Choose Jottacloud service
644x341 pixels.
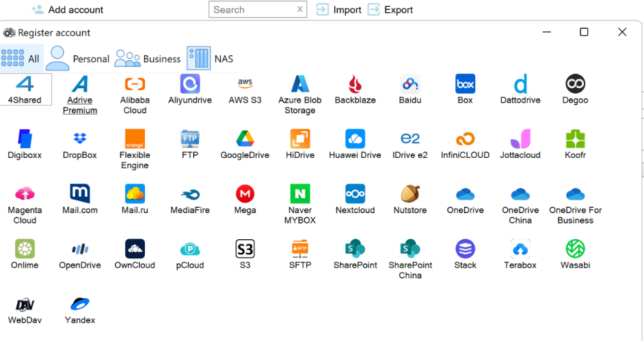point(520,144)
